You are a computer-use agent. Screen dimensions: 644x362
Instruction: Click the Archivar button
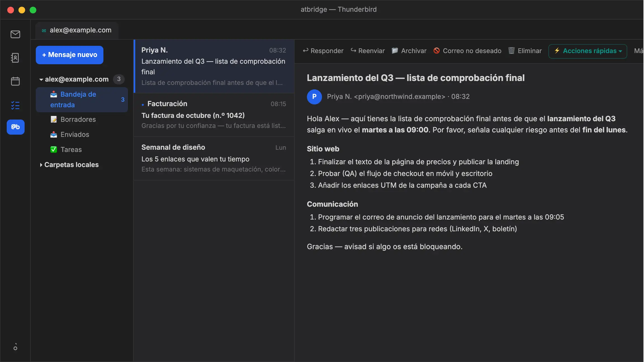tap(409, 51)
